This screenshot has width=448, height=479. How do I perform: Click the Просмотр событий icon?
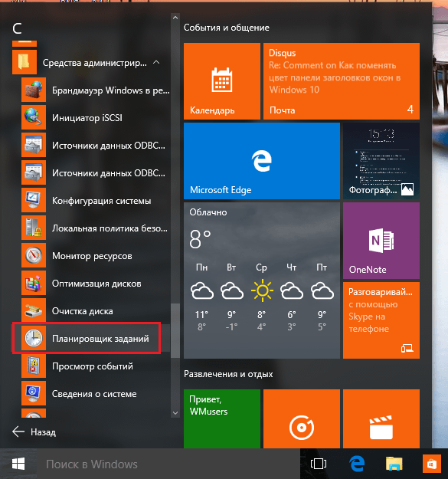[34, 366]
